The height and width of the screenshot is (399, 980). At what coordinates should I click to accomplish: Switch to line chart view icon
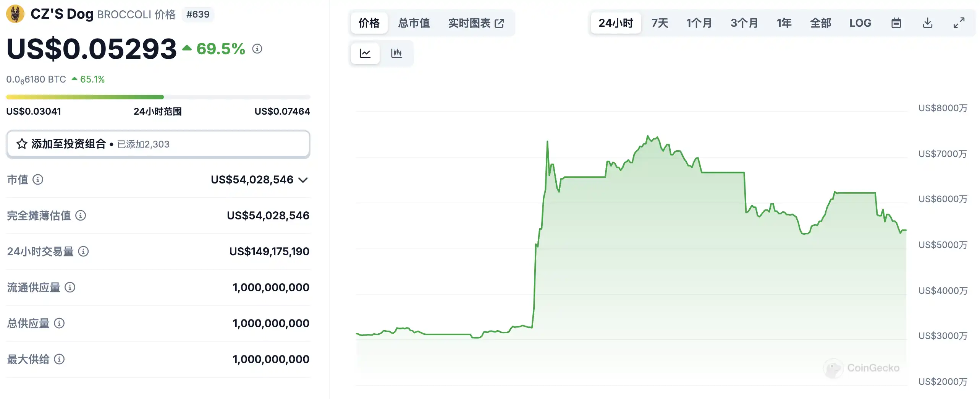(x=365, y=53)
